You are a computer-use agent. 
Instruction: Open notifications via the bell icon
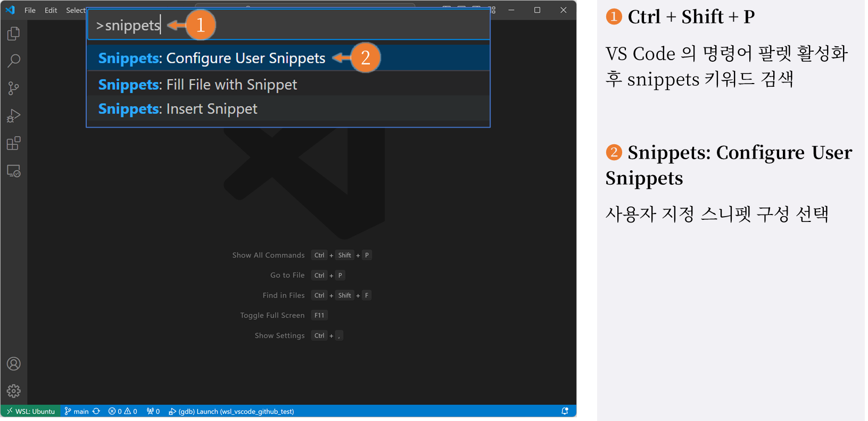[x=565, y=411]
